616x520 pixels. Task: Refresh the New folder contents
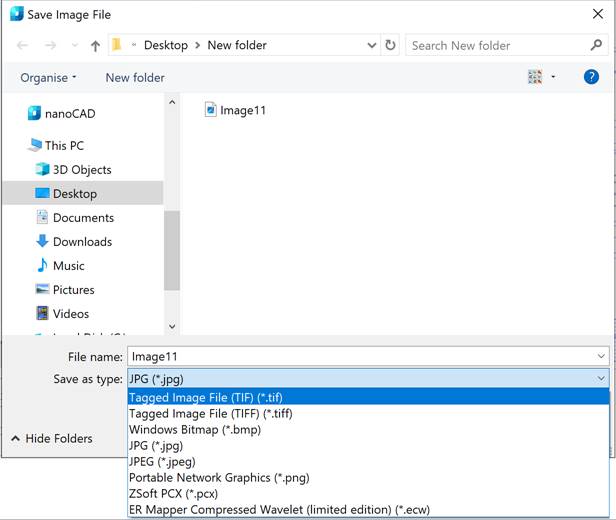390,45
